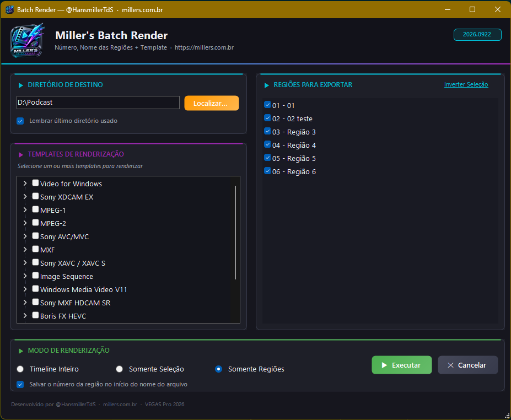Expand the Sony XDCAM EX node
511x420 pixels.
25,197
